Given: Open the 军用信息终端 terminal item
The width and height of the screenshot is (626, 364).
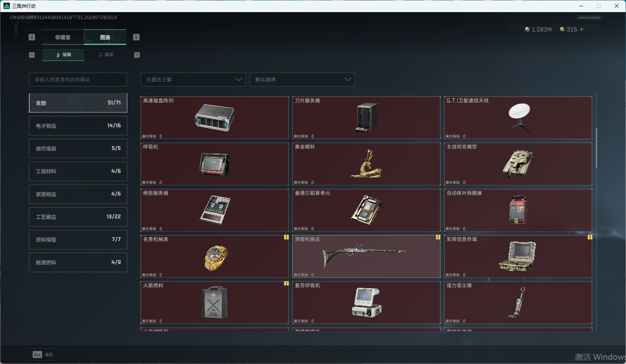Looking at the screenshot, I should pyautogui.click(x=518, y=256).
